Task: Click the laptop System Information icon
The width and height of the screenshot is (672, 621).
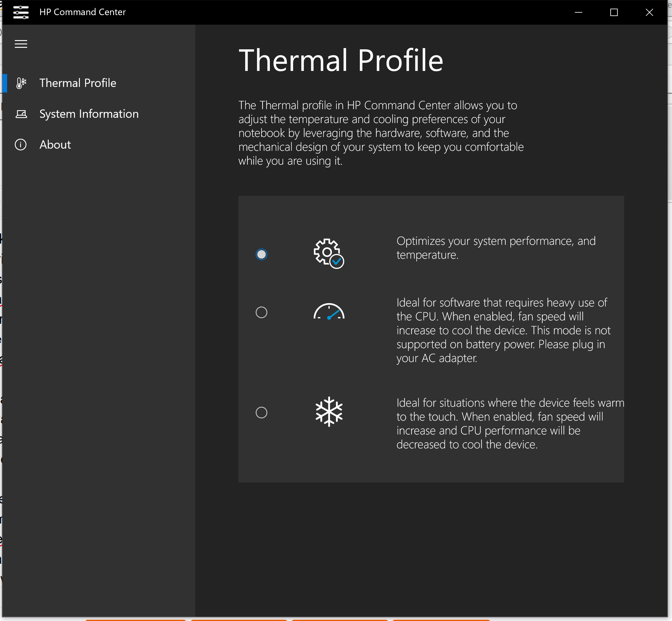Action: point(21,114)
